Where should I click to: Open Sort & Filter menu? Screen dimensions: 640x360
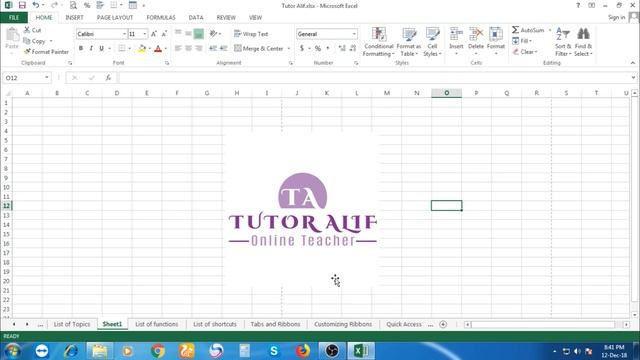pyautogui.click(x=563, y=42)
